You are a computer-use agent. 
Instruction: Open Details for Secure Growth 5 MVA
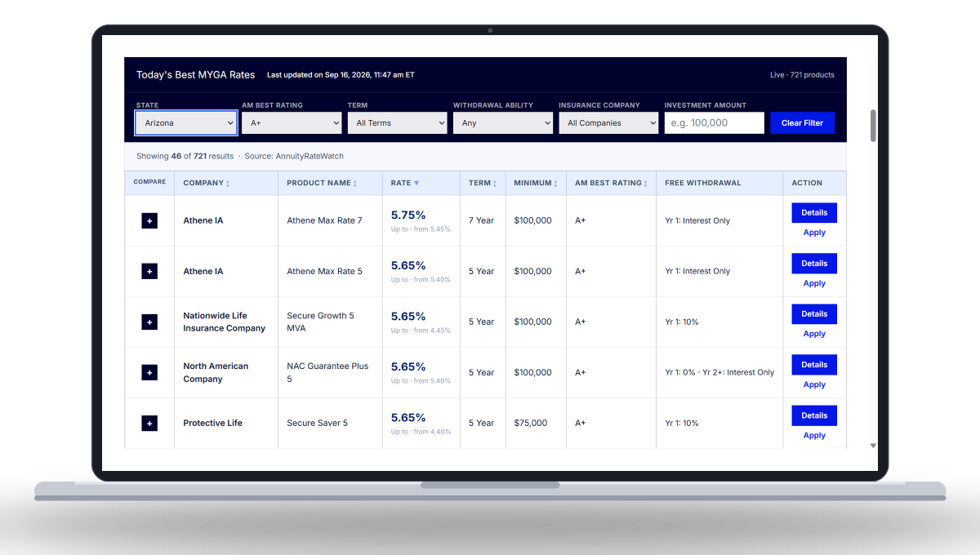tap(814, 313)
